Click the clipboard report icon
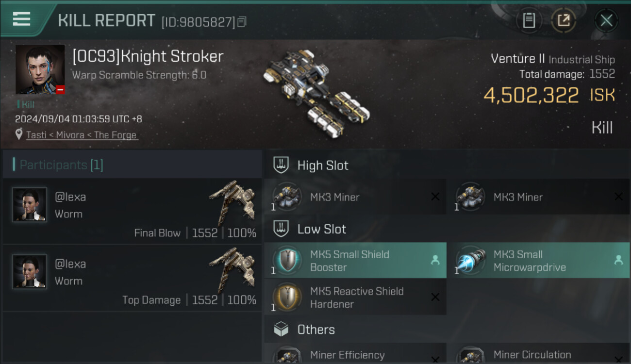 (529, 20)
